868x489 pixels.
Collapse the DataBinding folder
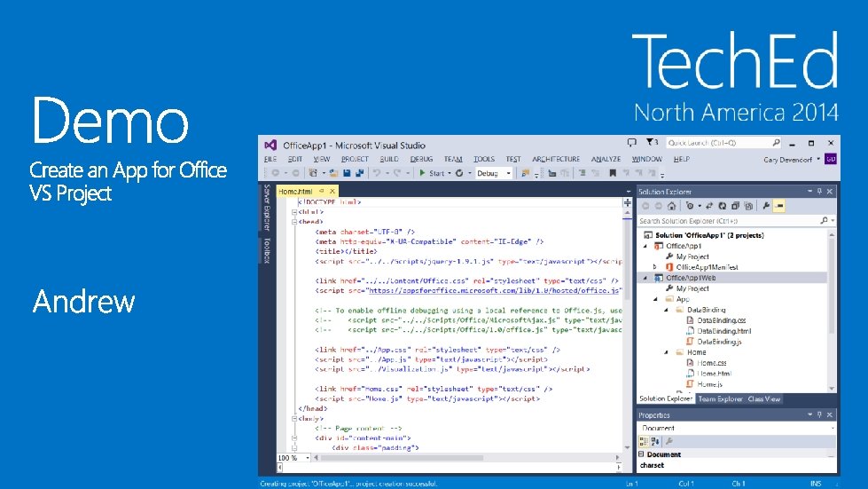[666, 310]
